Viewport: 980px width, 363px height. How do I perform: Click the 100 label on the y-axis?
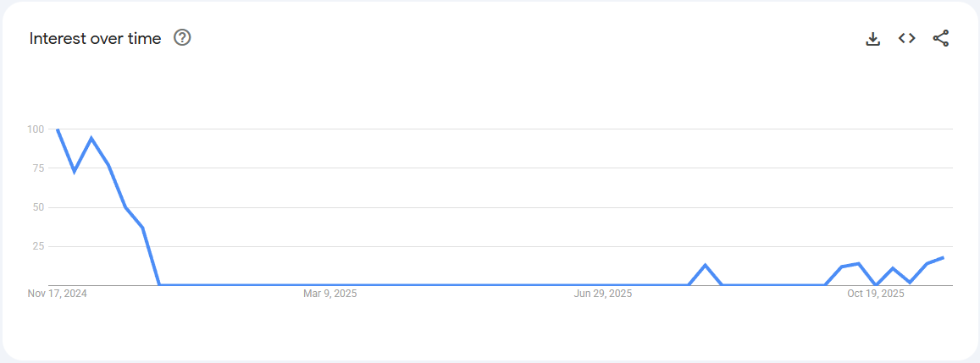click(x=35, y=129)
